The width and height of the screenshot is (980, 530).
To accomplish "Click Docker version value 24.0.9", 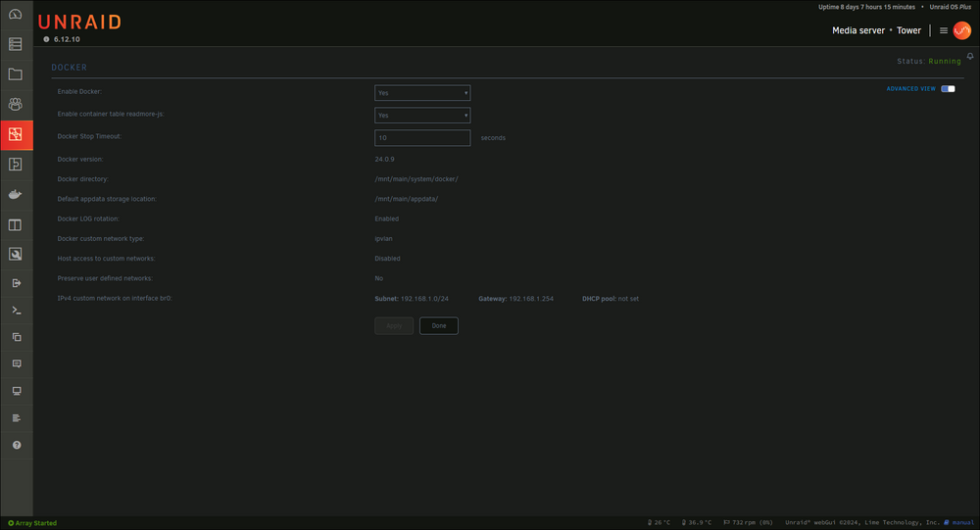I will (x=384, y=160).
